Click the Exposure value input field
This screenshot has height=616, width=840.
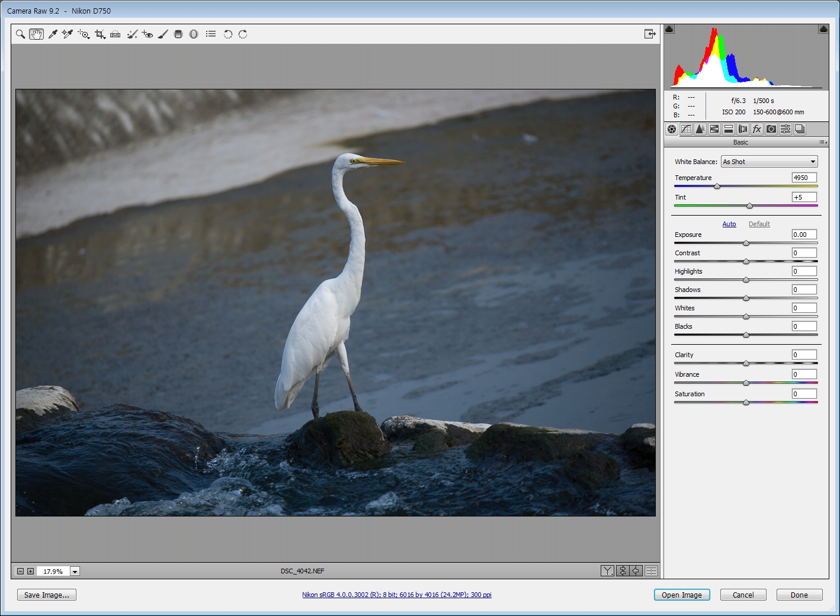(804, 235)
